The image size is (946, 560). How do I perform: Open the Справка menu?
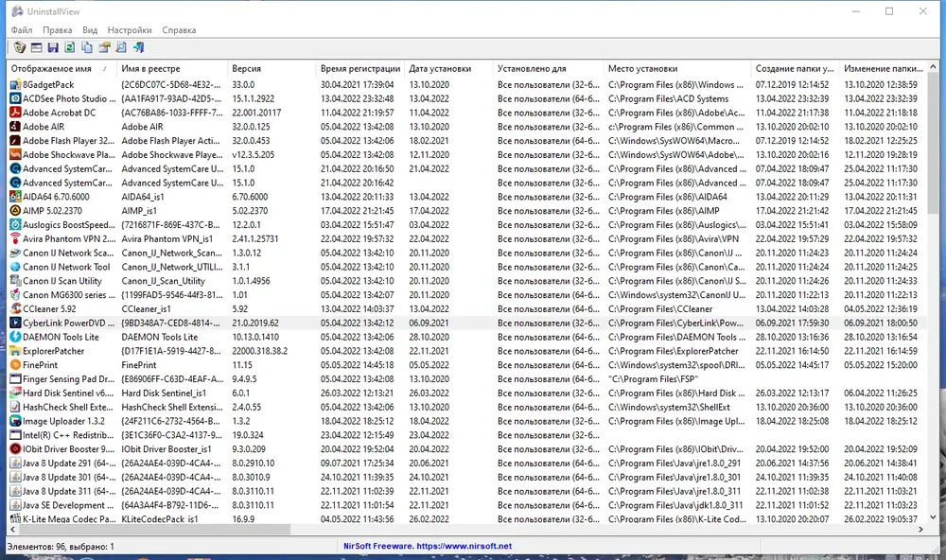click(179, 29)
